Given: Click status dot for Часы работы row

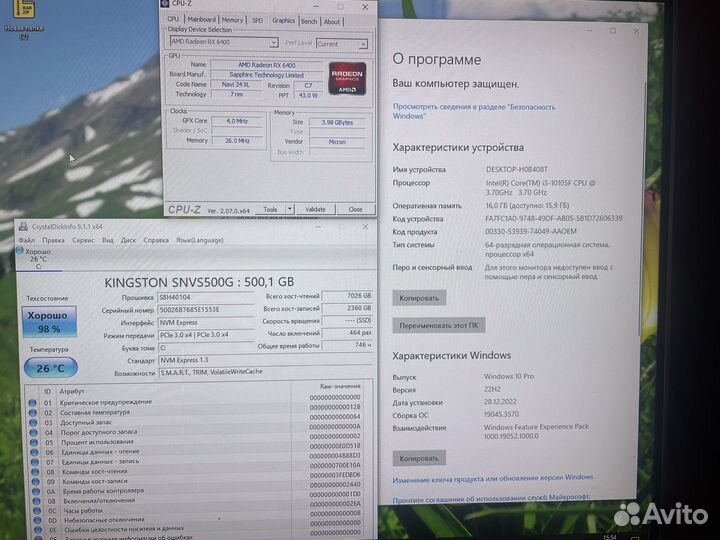Looking at the screenshot, I should coord(37,511).
